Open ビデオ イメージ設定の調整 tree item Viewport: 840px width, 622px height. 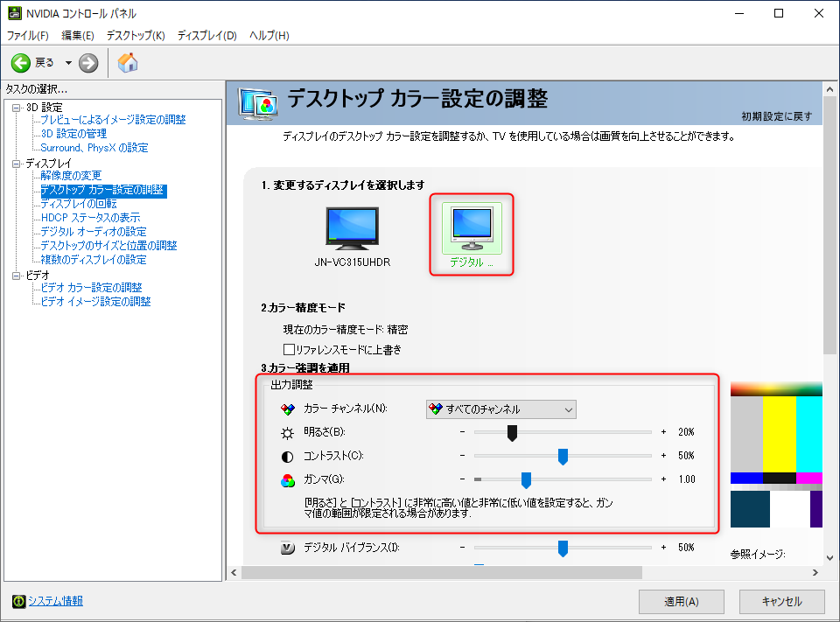tap(96, 301)
